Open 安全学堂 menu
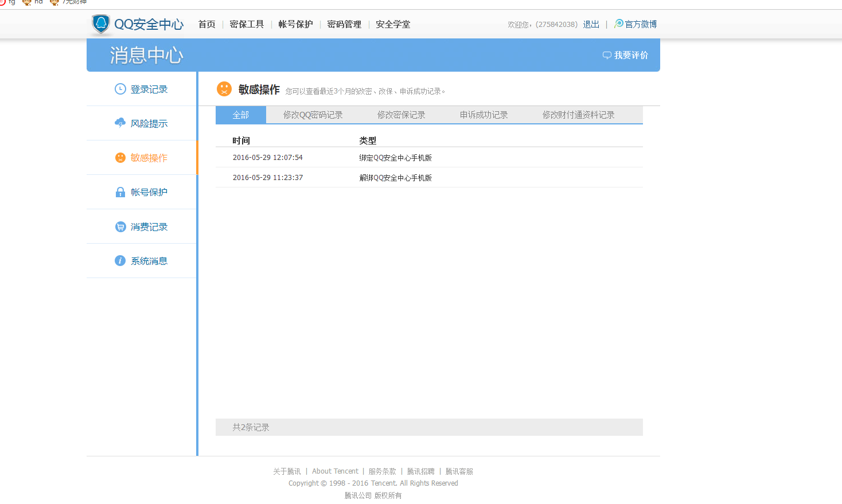 pyautogui.click(x=393, y=24)
